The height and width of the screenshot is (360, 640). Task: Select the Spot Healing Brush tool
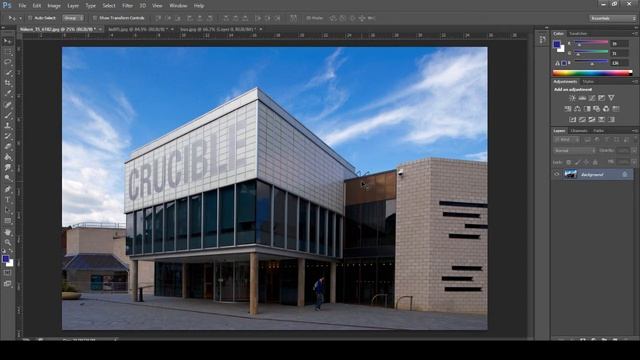coord(7,104)
